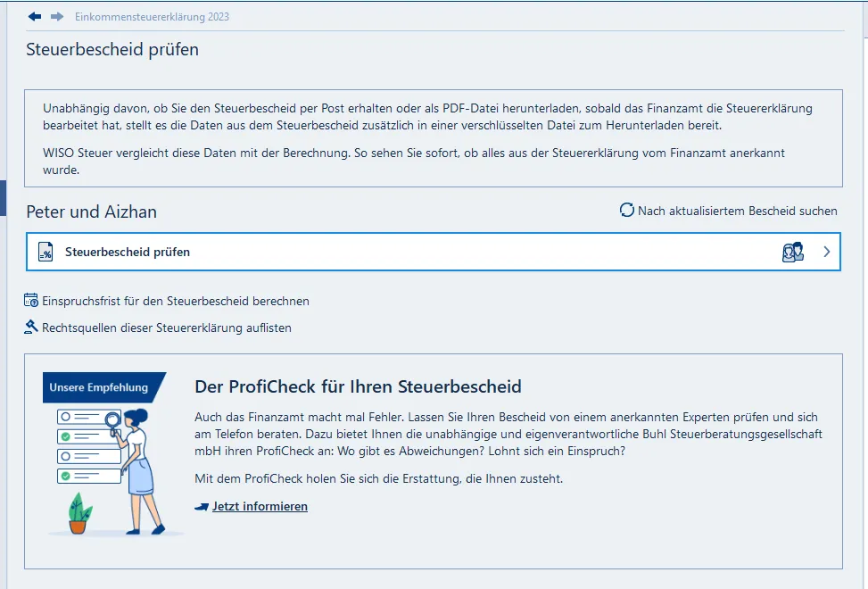Click the document percent icon in Steuerbescheid row
Image resolution: width=868 pixels, height=589 pixels.
pos(45,253)
